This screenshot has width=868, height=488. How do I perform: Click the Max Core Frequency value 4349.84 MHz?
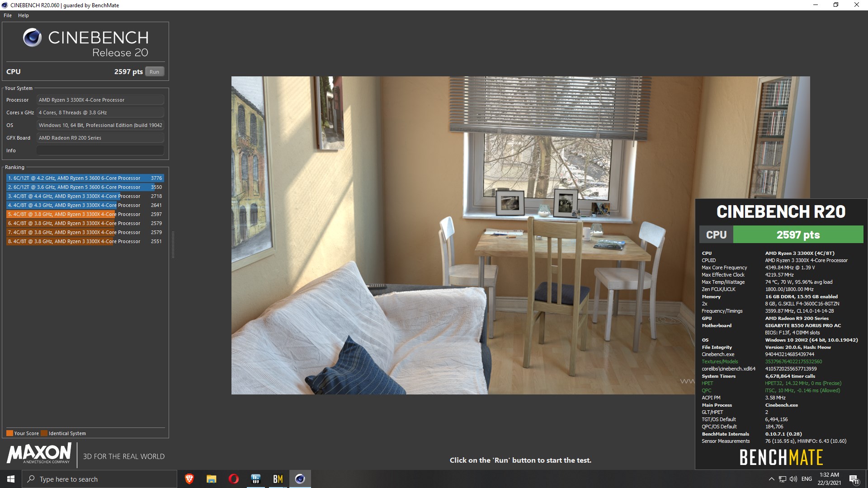790,267
